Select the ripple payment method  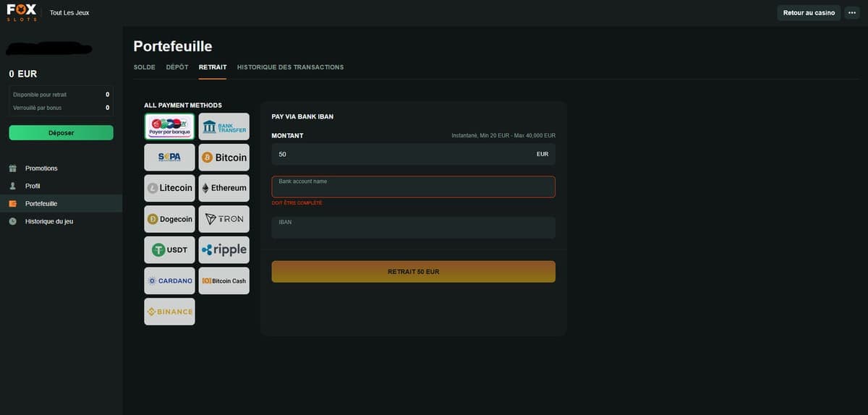click(224, 249)
